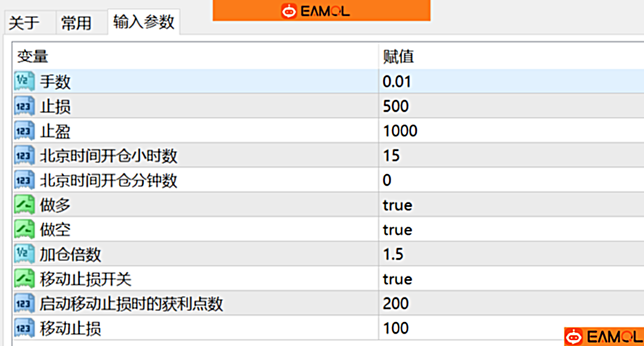Switch to the 常用 tab
This screenshot has height=346, width=644.
pyautogui.click(x=76, y=23)
